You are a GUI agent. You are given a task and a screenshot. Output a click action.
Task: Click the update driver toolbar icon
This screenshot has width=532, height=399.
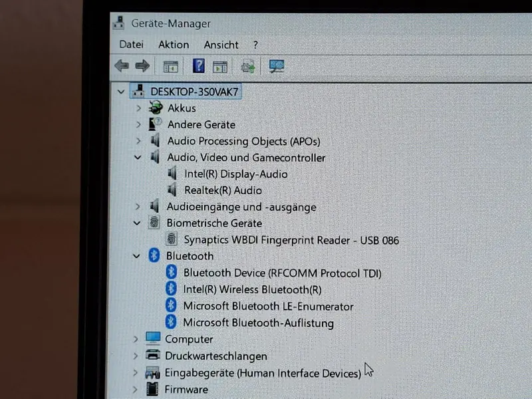click(x=247, y=66)
